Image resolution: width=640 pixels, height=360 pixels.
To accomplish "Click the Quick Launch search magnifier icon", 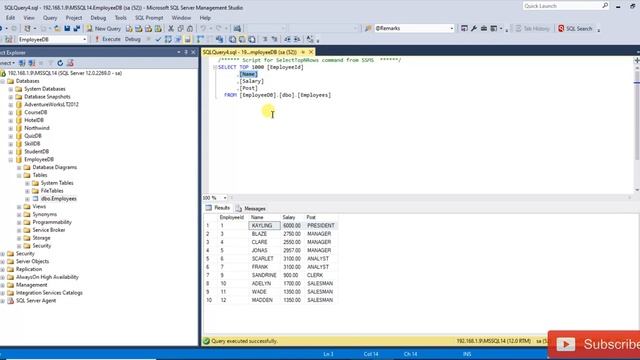I will [605, 6].
